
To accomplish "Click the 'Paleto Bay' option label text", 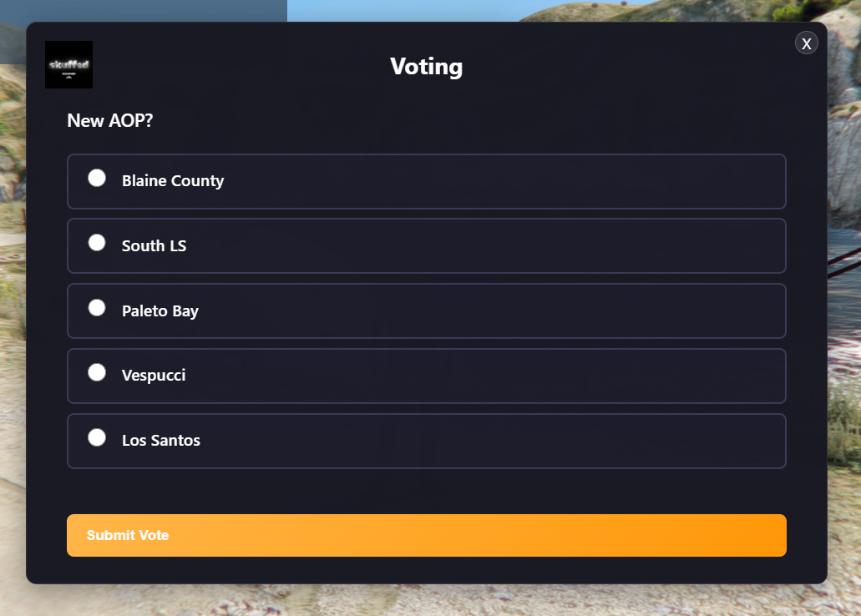I will point(160,311).
